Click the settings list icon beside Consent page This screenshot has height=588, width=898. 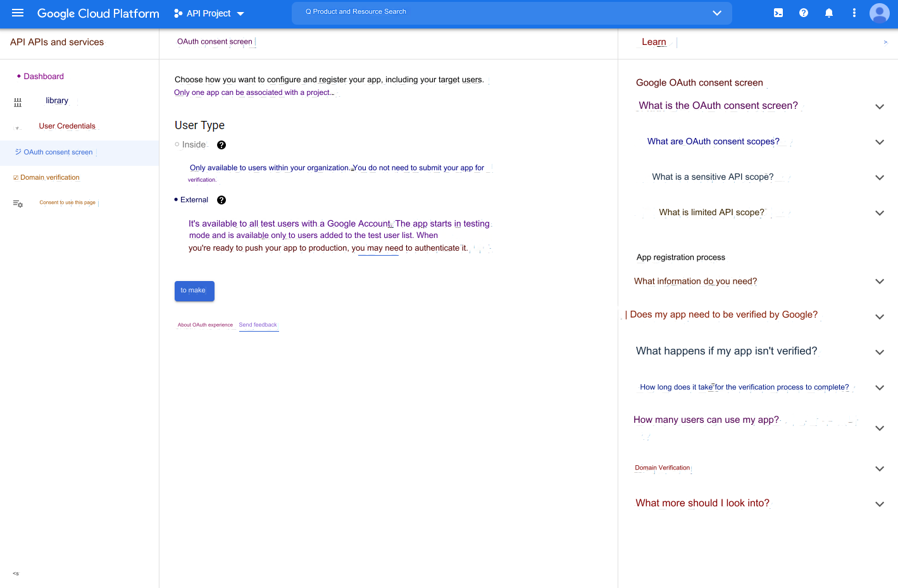(x=18, y=203)
